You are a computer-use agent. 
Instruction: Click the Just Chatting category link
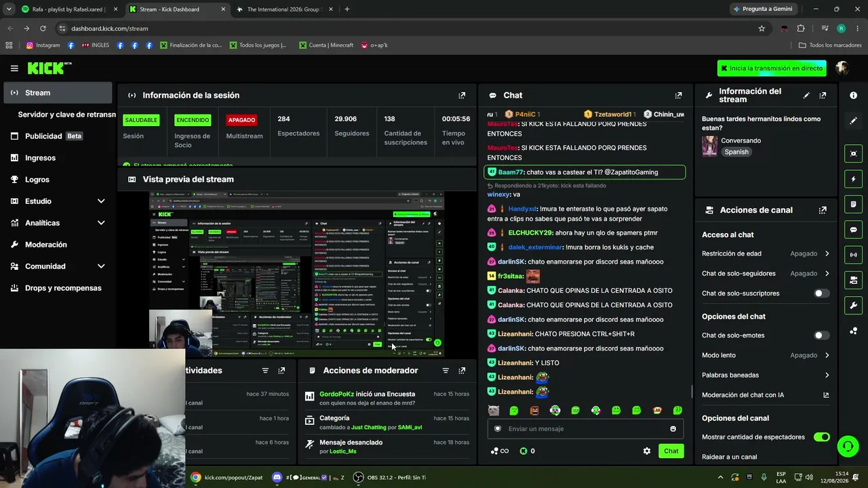pyautogui.click(x=369, y=428)
